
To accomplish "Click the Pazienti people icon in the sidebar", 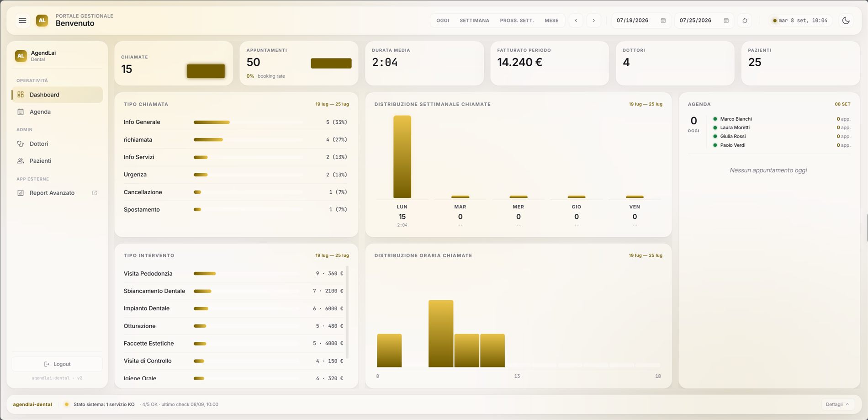I will coord(21,161).
